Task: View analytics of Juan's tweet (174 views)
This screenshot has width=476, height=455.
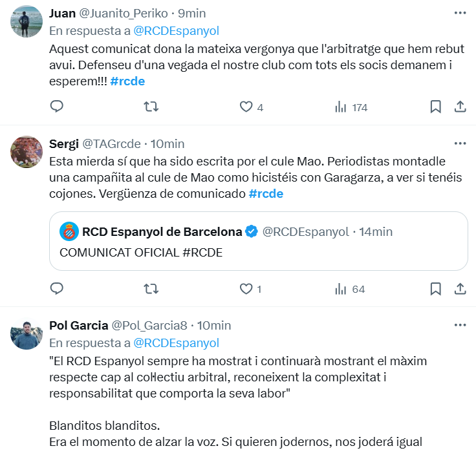Action: (x=341, y=107)
